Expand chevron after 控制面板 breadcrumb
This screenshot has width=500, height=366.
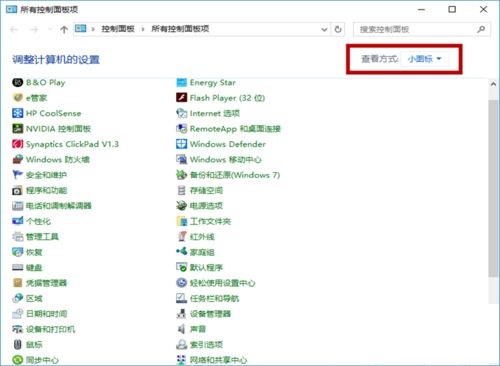point(143,29)
